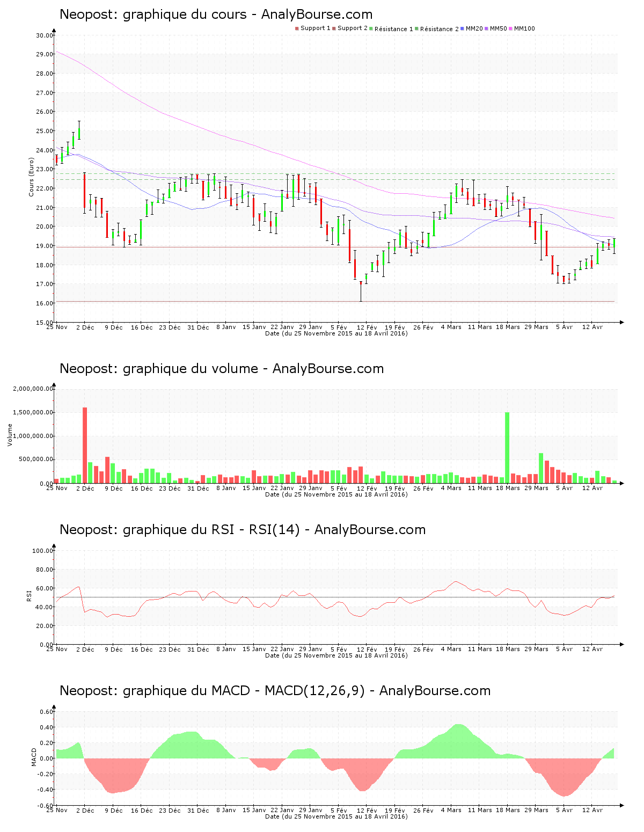The image size is (644, 832).
Task: Click the 1,500,000.00 value on volume axis
Action: coord(33,412)
